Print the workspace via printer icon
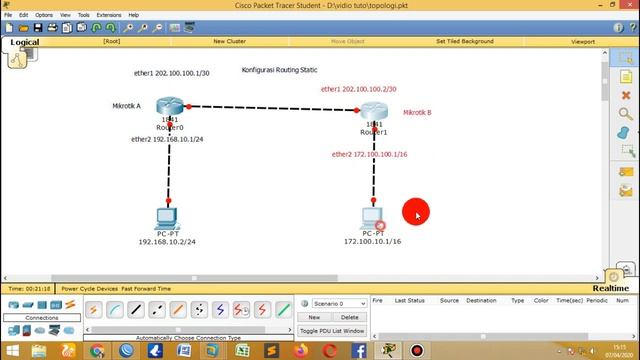 52,28
